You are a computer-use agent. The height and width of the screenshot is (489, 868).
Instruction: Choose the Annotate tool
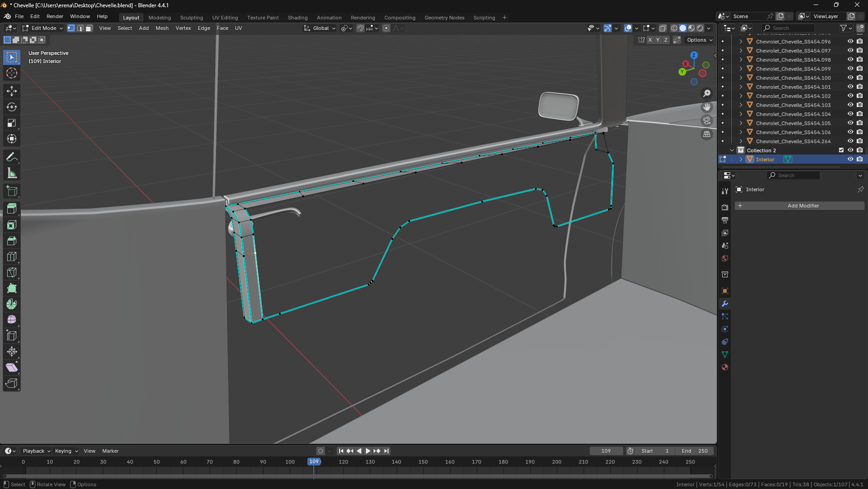[12, 157]
